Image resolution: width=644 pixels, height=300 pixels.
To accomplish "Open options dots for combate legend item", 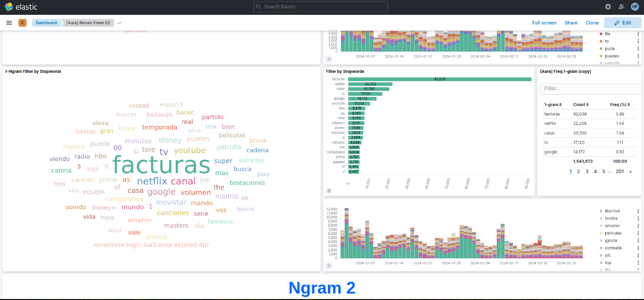I will point(638,248).
